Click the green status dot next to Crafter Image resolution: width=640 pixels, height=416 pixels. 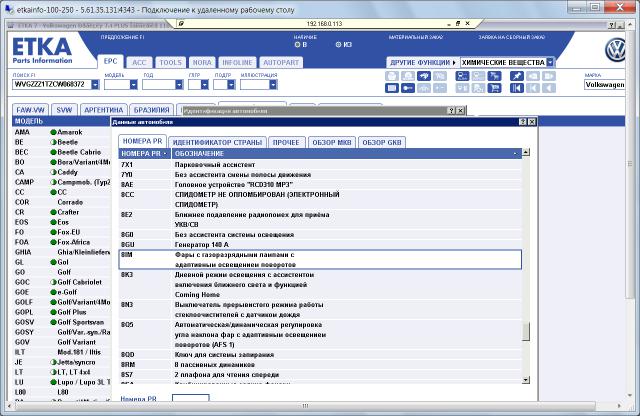tap(53, 212)
